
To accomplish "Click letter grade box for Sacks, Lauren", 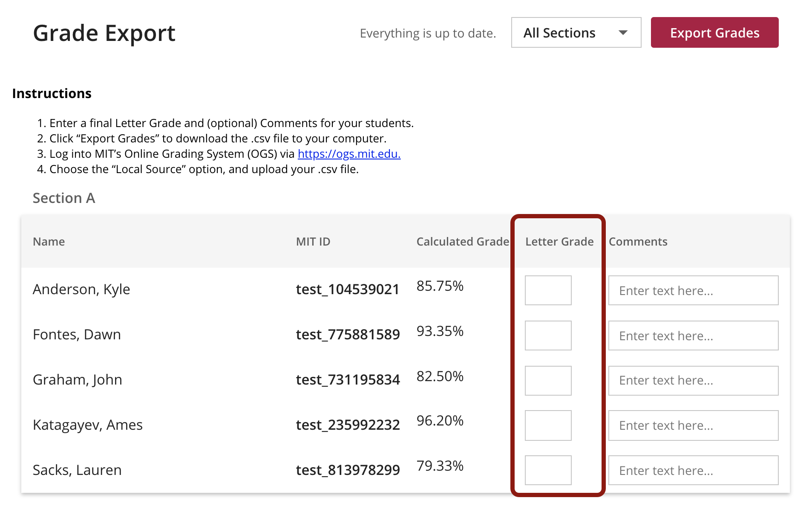I will point(548,470).
